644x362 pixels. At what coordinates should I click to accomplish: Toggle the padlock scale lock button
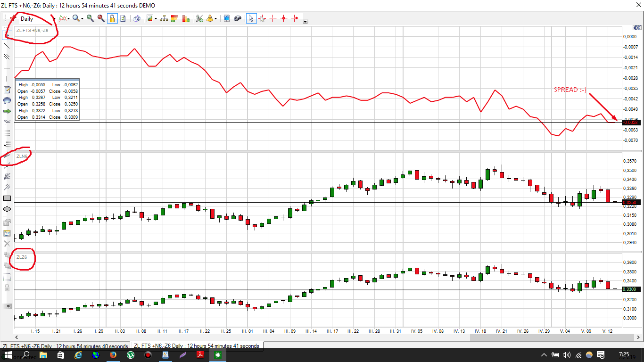[112, 18]
